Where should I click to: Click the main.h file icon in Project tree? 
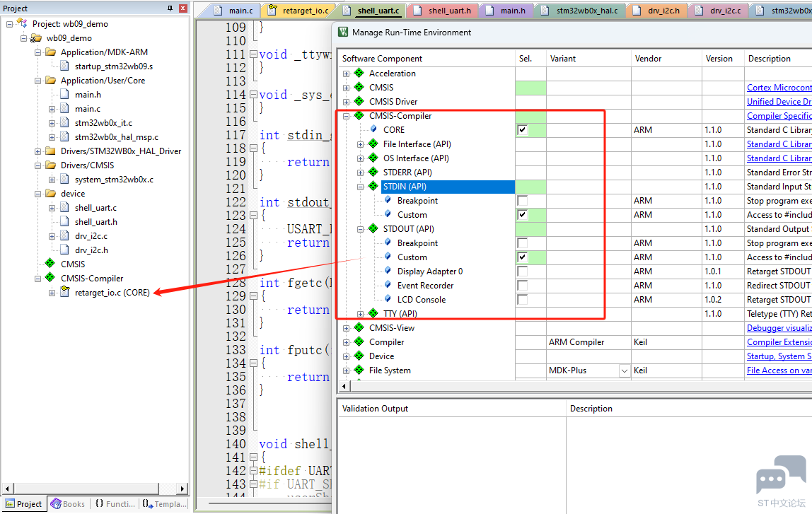point(64,94)
